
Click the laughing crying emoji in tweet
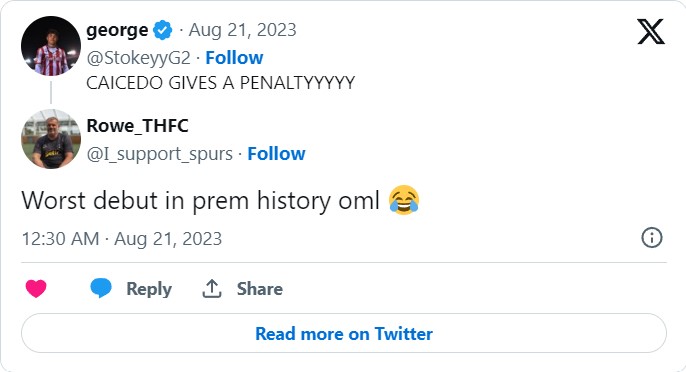[x=404, y=200]
